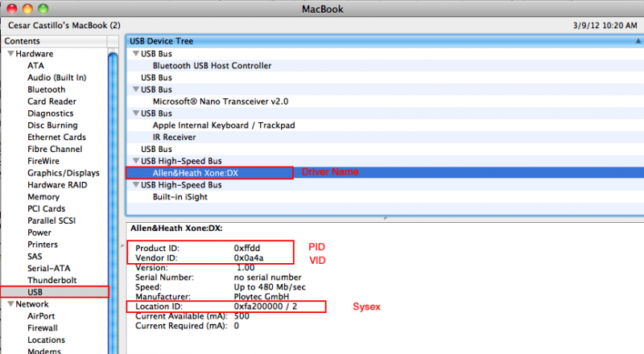The height and width of the screenshot is (354, 644).
Task: Click the Vendor ID value 0x0a4a
Action: (x=249, y=258)
